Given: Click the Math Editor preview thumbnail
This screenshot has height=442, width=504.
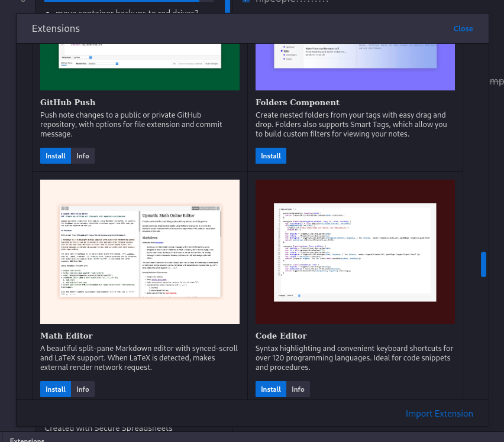Looking at the screenshot, I should click(140, 251).
